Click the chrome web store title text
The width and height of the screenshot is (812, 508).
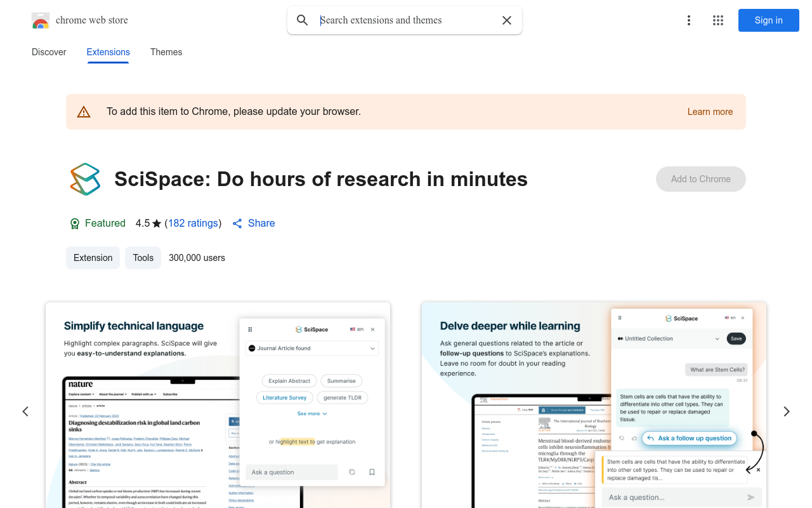point(92,20)
